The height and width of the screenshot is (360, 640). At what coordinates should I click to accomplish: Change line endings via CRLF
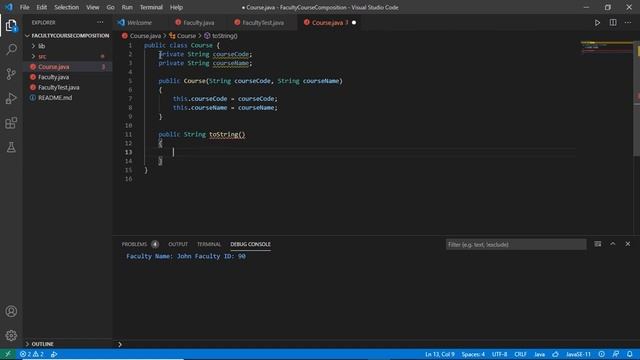coord(520,354)
